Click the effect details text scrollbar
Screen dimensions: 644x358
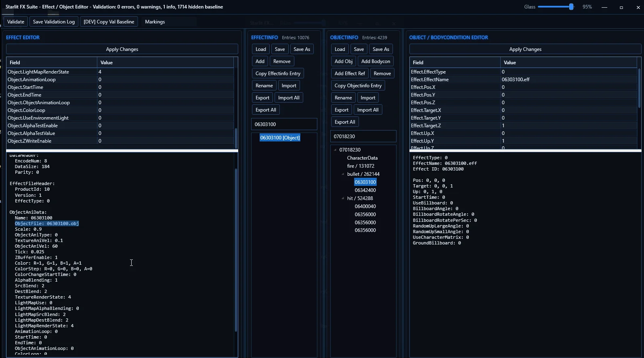[x=236, y=251]
